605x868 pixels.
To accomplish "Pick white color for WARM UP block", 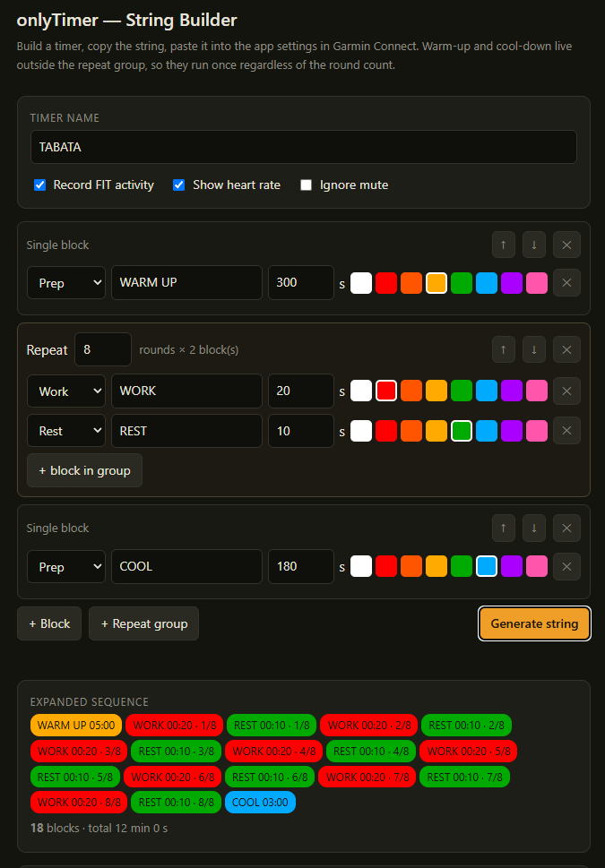I will pos(361,283).
